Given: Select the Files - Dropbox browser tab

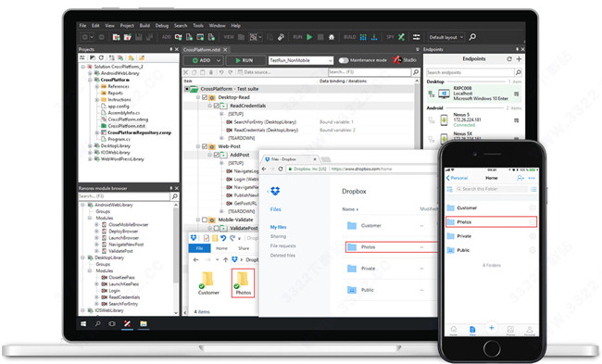Looking at the screenshot, I should pyautogui.click(x=291, y=159).
